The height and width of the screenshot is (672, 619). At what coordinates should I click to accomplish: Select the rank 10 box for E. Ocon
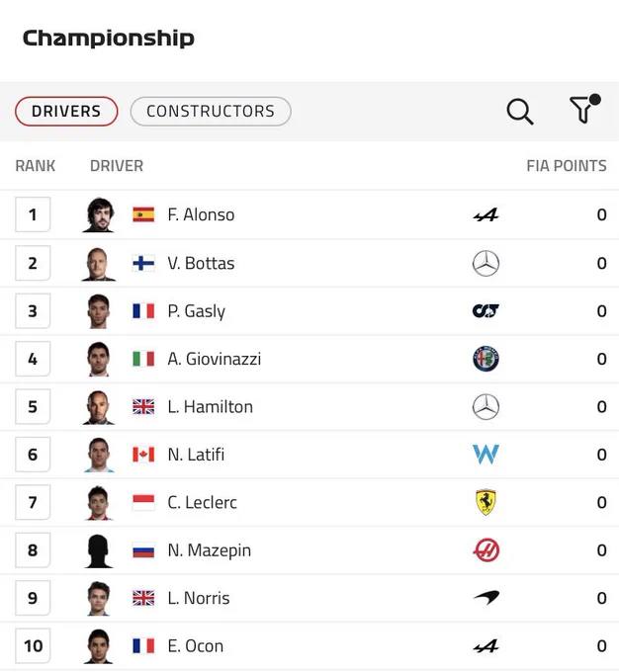click(33, 646)
